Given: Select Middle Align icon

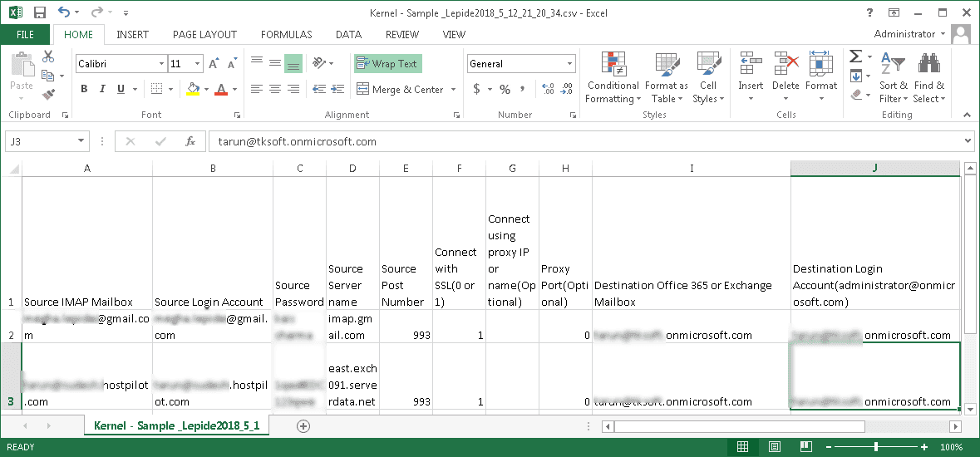Looking at the screenshot, I should (x=275, y=63).
